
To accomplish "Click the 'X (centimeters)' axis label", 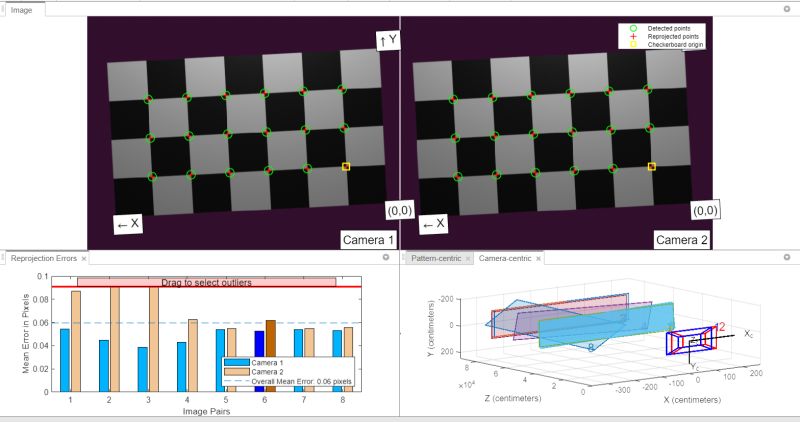I will click(x=693, y=400).
